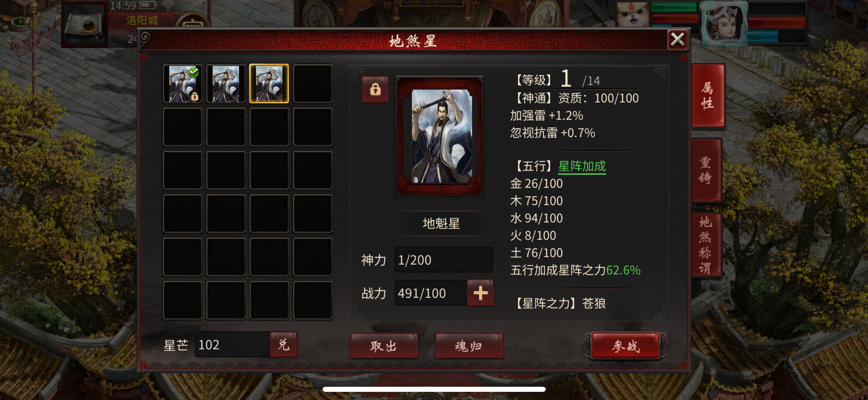Select the highlighted third star card
Image resolution: width=868 pixels, height=400 pixels.
coord(269,84)
